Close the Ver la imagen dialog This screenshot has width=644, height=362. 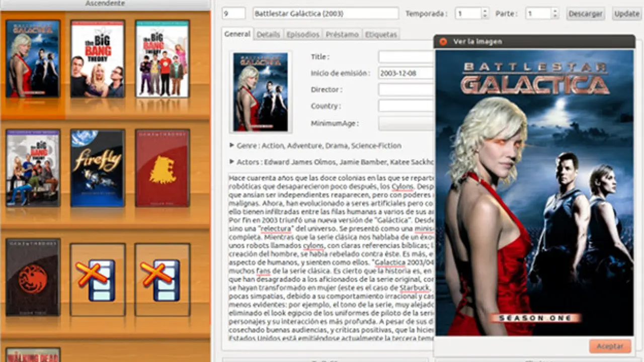(x=443, y=42)
